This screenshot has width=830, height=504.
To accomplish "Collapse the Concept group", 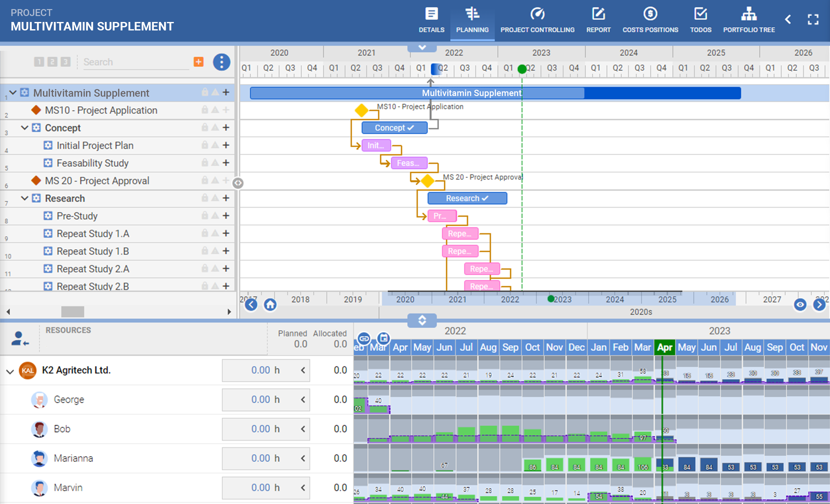I will pyautogui.click(x=24, y=128).
